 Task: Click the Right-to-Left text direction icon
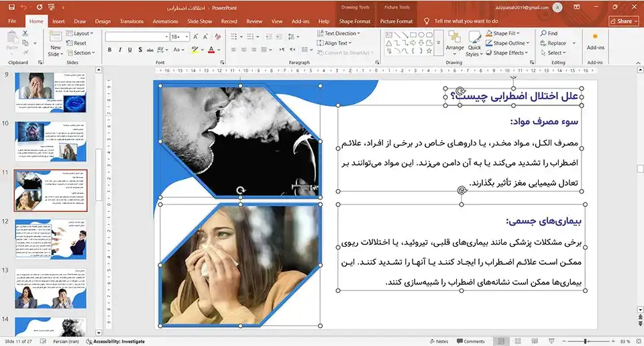tap(292, 50)
